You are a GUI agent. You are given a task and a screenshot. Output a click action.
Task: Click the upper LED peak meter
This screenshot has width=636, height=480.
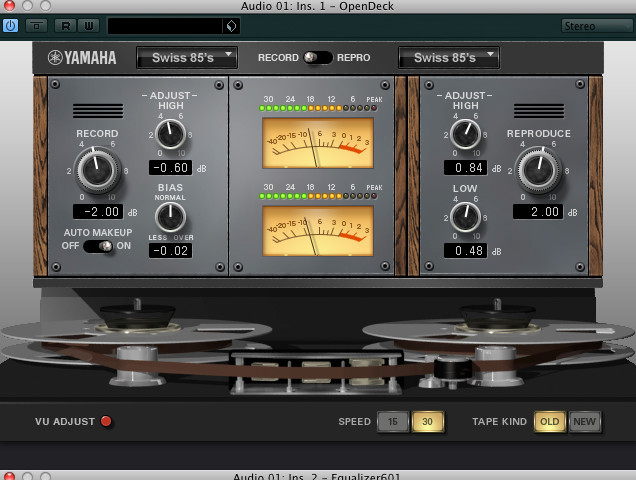click(318, 108)
